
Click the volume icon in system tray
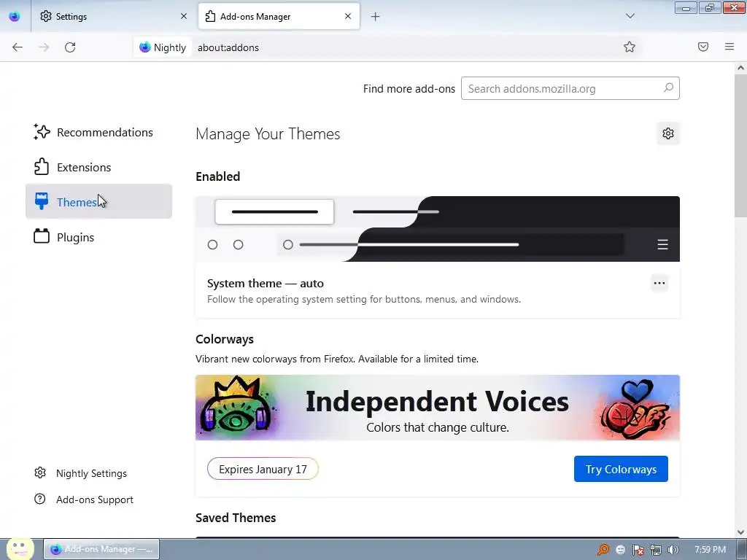click(x=673, y=550)
